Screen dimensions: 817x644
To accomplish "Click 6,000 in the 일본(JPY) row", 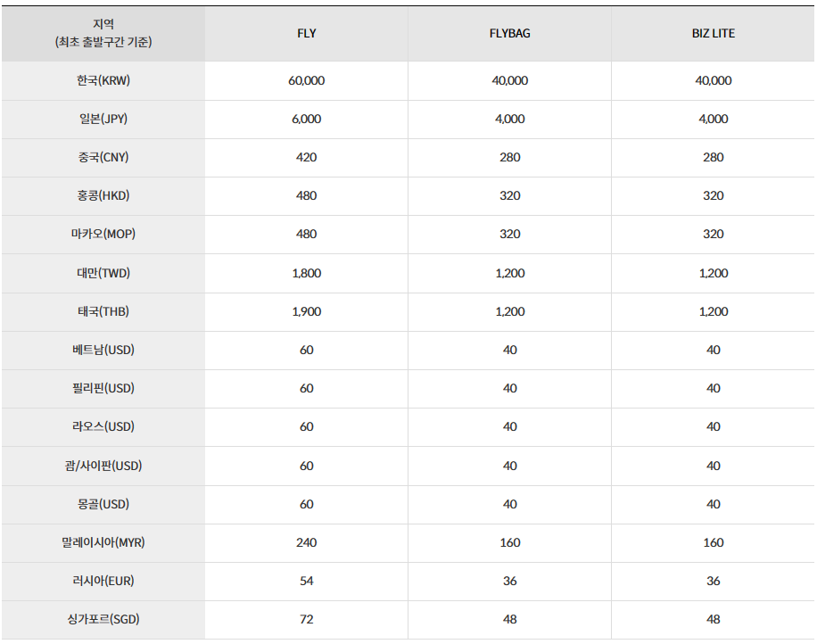I will pos(307,119).
